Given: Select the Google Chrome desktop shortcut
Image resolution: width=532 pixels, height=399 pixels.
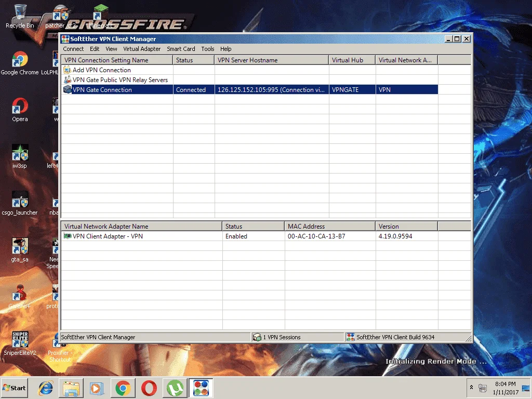Looking at the screenshot, I should click(x=19, y=63).
